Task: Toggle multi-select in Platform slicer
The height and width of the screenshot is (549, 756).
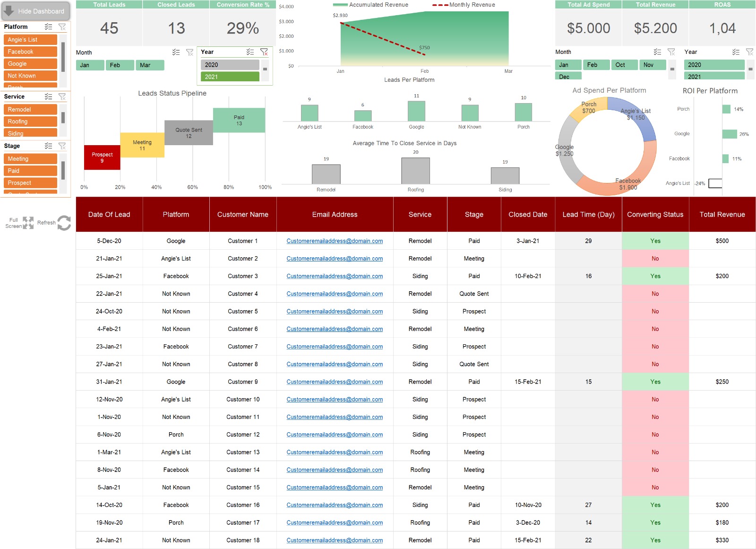Action: tap(48, 27)
